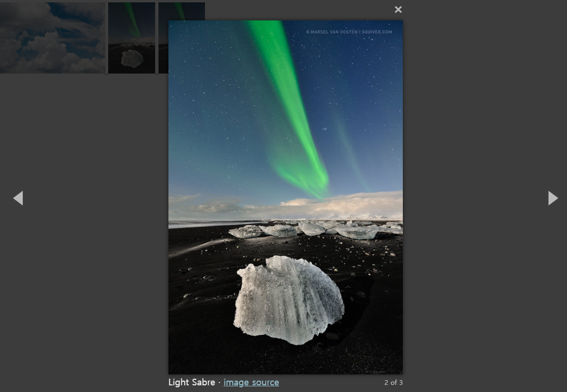
Task: Click the Light Sabre caption title
Action: pos(192,382)
